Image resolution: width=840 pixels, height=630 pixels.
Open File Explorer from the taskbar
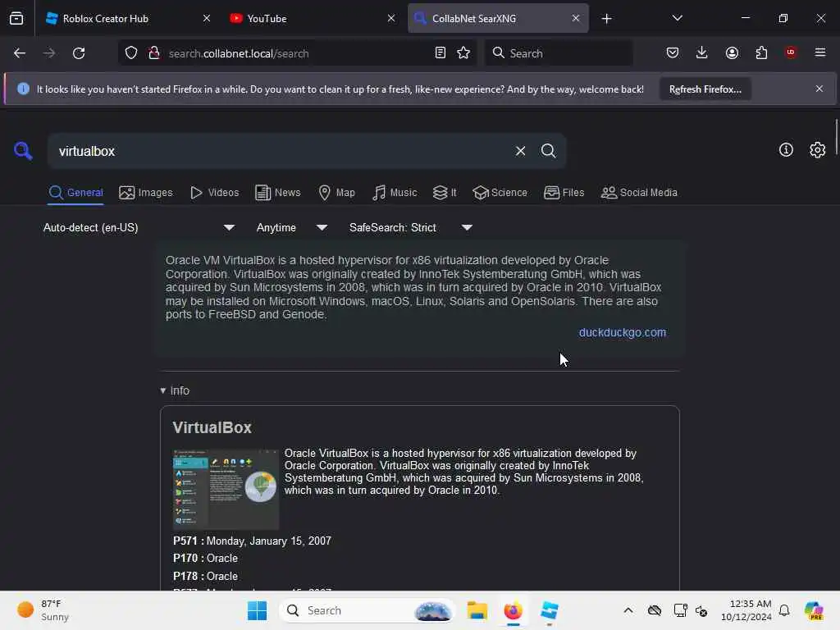(477, 610)
